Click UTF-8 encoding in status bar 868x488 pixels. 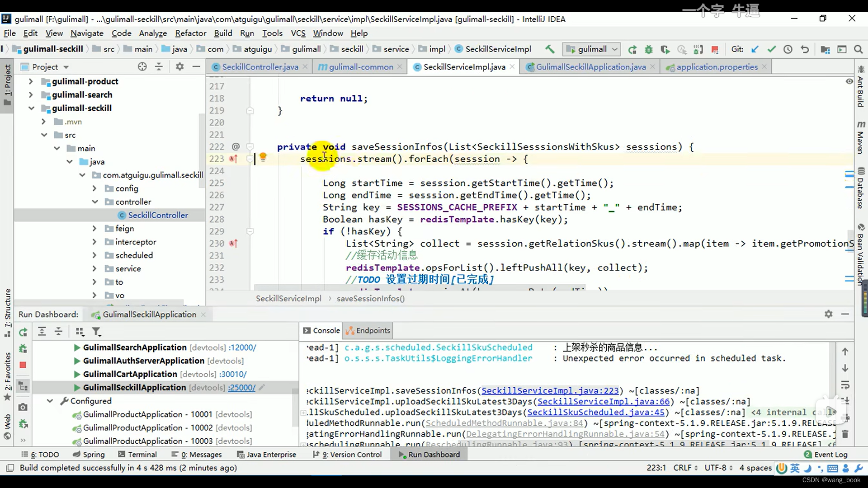pyautogui.click(x=718, y=468)
